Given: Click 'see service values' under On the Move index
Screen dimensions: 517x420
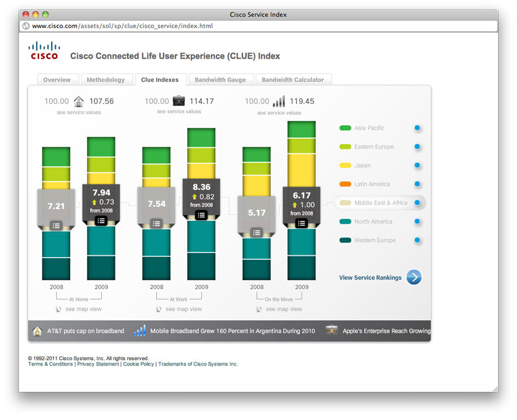Looking at the screenshot, I should tap(279, 112).
